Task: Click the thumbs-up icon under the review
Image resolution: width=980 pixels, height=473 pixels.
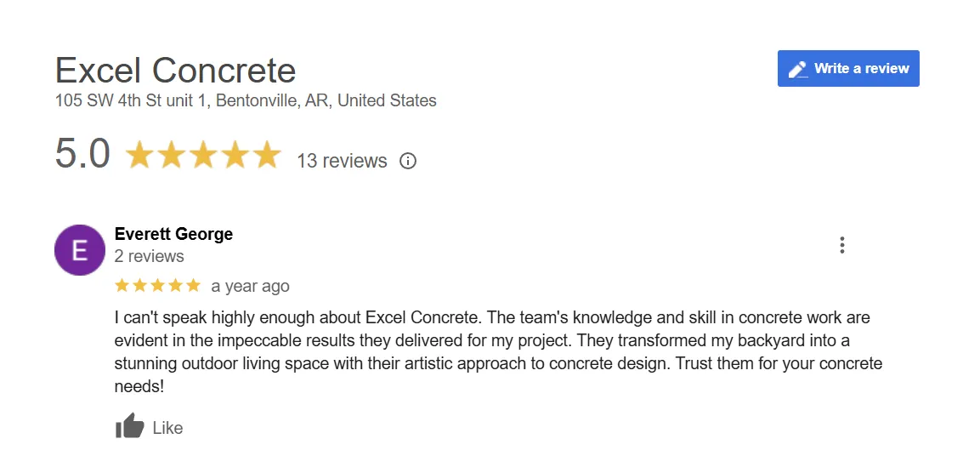Action: (x=129, y=427)
